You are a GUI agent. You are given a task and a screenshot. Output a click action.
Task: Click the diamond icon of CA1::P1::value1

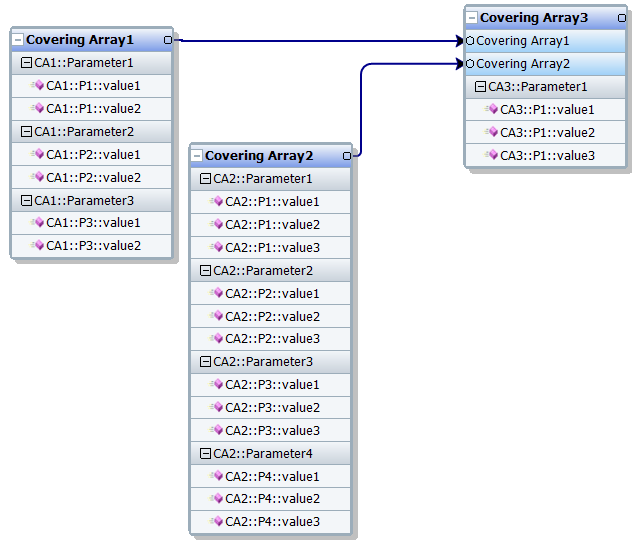(38, 85)
